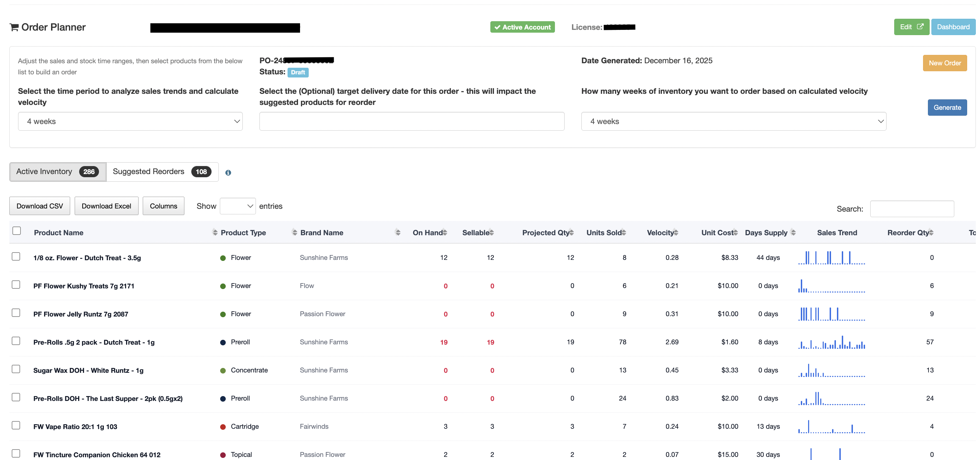Click the blue info icon beside Suggested Reorders
This screenshot has width=980, height=460.
pos(228,172)
